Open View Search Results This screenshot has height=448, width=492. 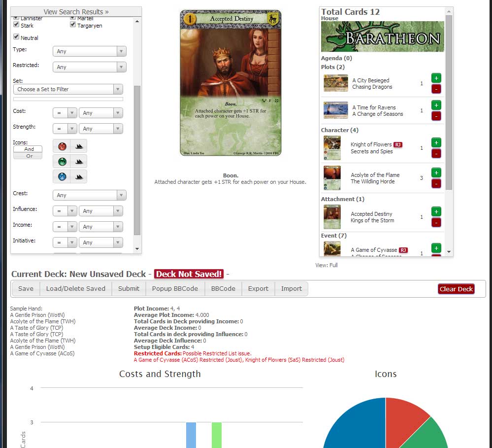click(76, 12)
